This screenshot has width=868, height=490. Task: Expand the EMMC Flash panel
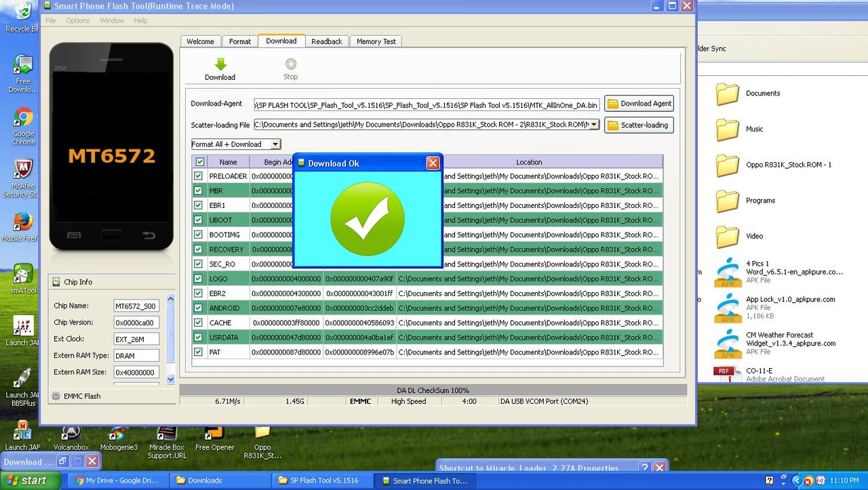coord(112,396)
